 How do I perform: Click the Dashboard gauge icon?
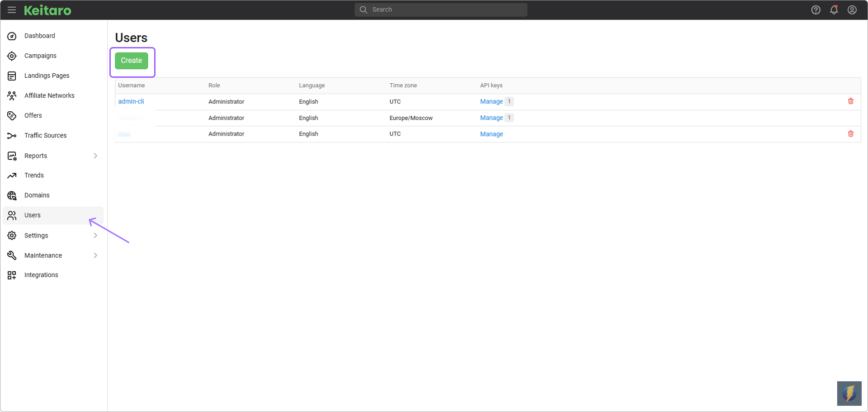coord(12,36)
